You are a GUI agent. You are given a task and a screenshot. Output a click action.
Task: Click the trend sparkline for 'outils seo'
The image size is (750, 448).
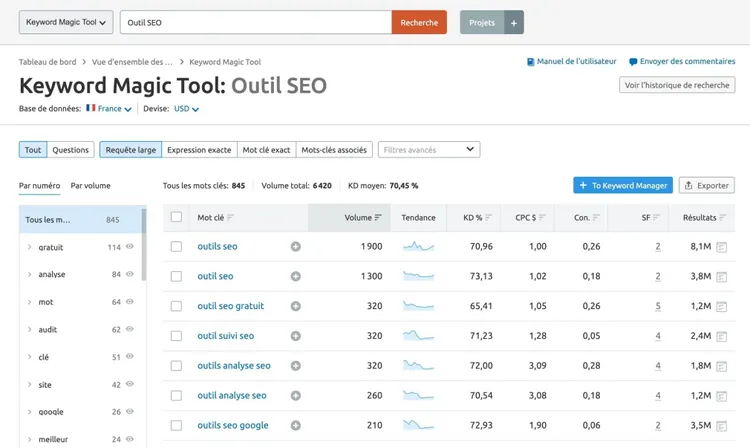click(419, 247)
